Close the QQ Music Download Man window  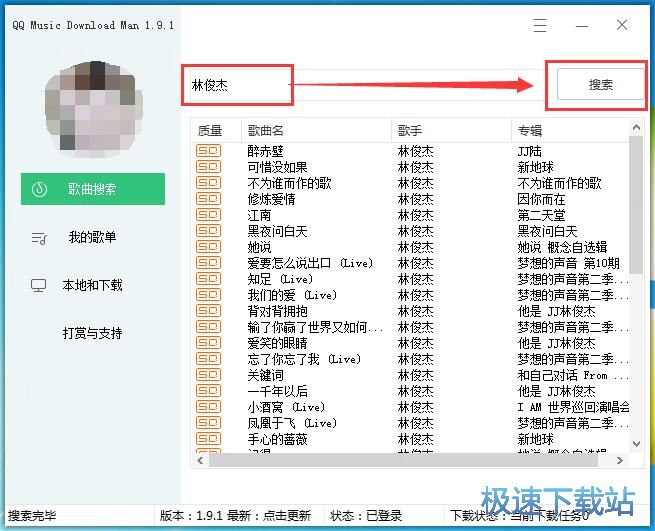[622, 25]
